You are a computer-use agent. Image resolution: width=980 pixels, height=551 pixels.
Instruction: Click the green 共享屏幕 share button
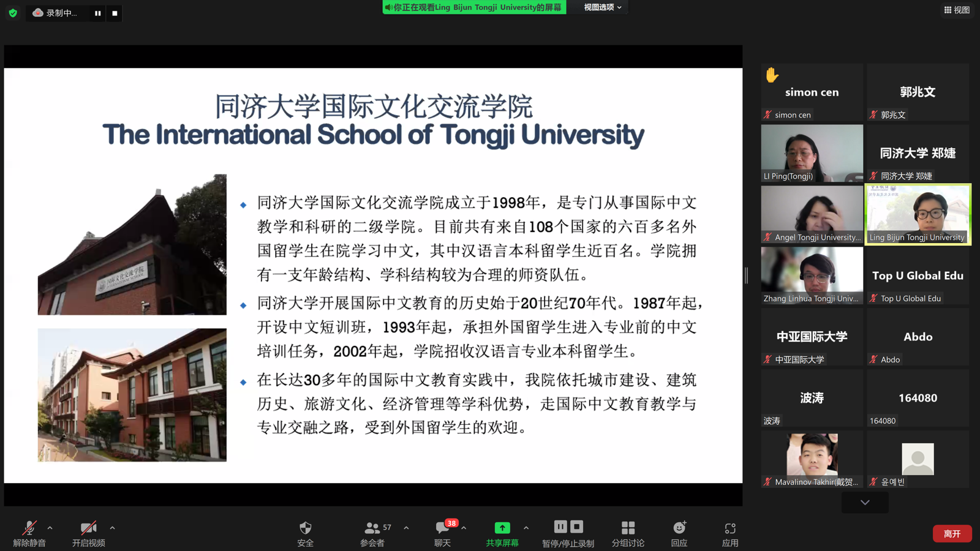[x=502, y=534]
